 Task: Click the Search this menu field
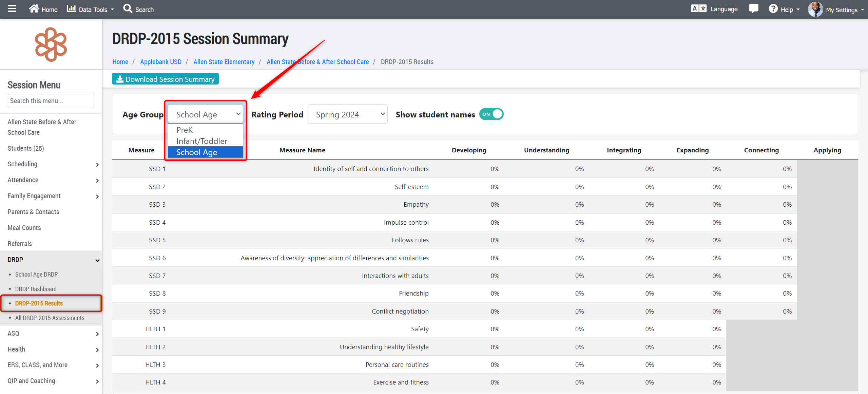point(51,101)
